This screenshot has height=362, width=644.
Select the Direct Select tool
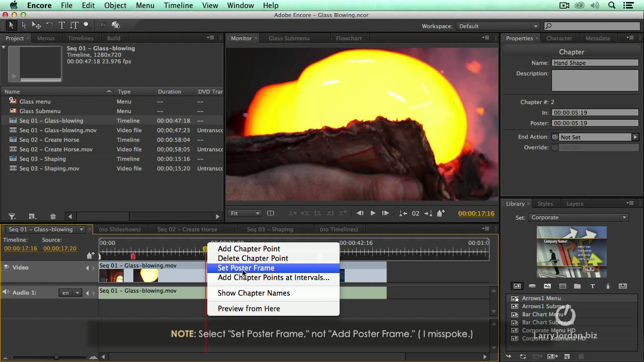pos(24,25)
